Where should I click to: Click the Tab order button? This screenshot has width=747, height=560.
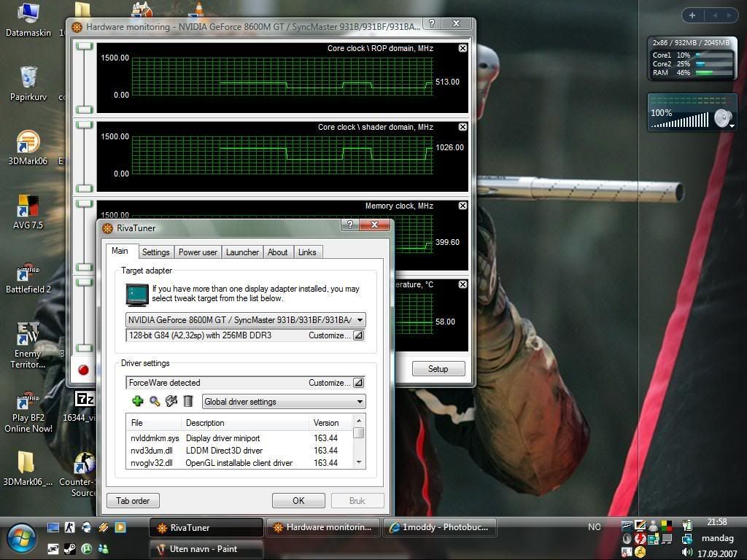pyautogui.click(x=133, y=500)
